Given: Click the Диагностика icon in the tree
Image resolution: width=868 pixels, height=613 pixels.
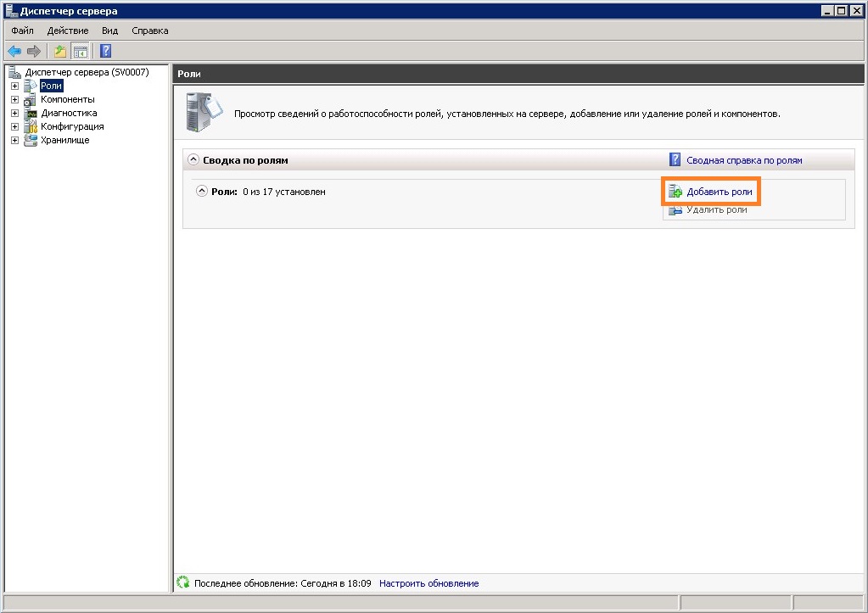Looking at the screenshot, I should point(31,113).
